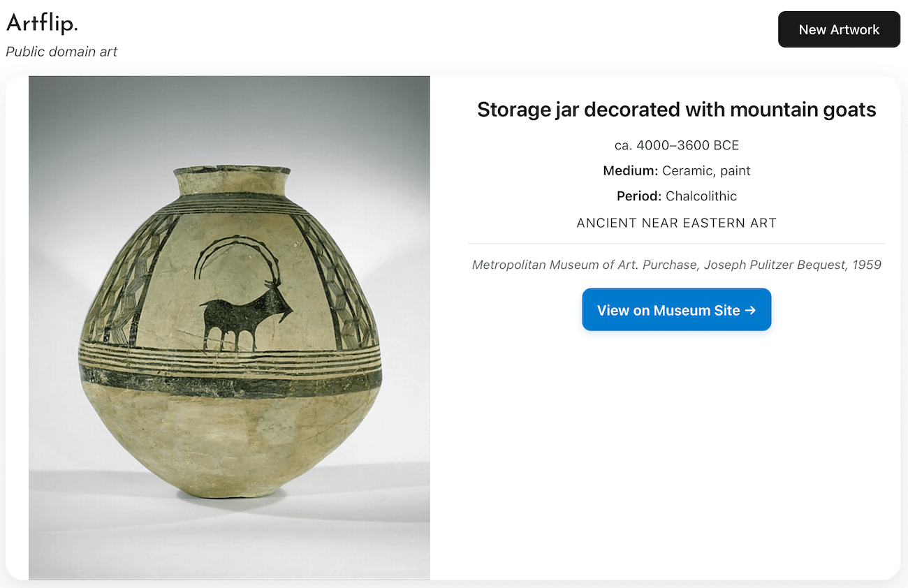Click the bolded Period label
908x588 pixels.
click(x=638, y=196)
